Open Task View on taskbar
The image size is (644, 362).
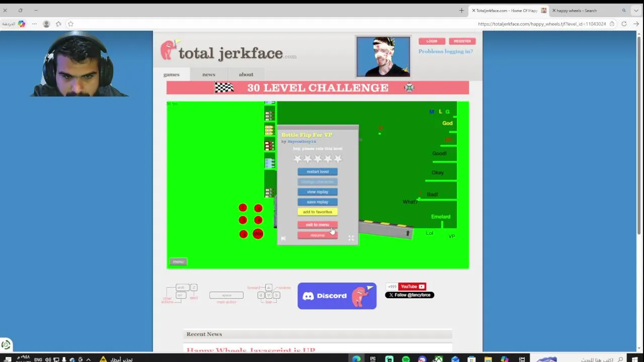[x=522, y=359]
